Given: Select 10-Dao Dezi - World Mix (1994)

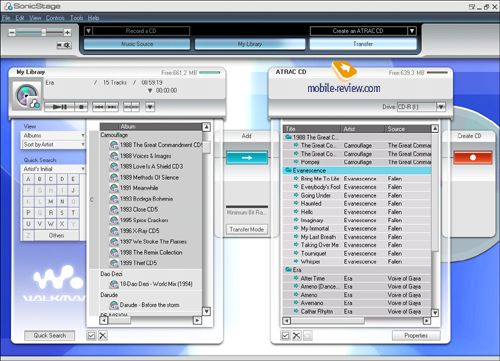Looking at the screenshot, I should coord(156,284).
